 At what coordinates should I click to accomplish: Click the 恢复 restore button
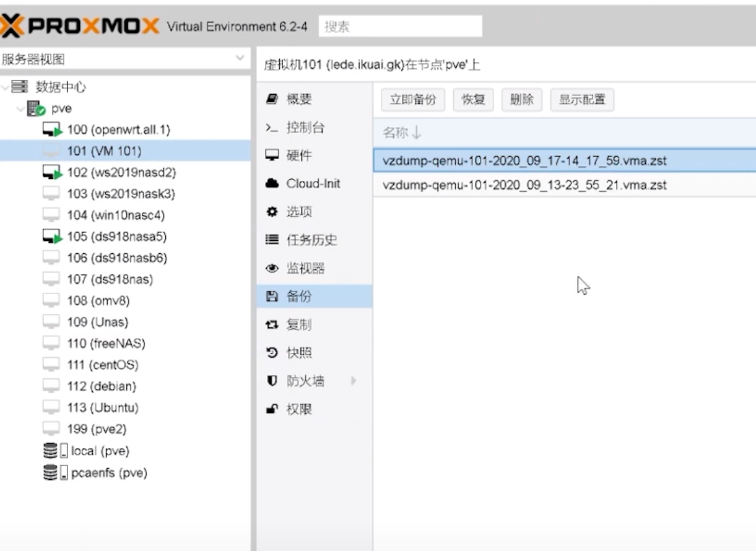coord(473,100)
